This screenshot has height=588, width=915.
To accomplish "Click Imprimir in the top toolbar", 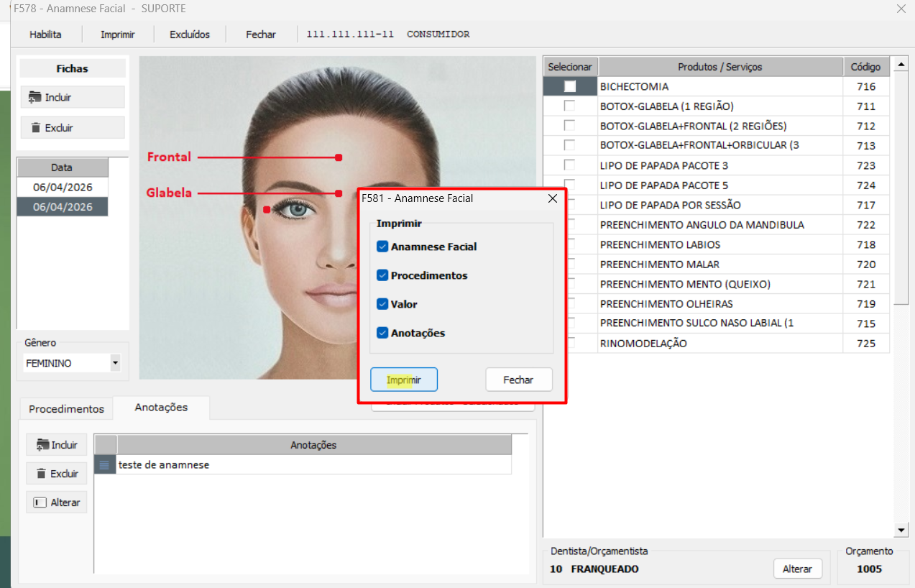I will tap(118, 34).
